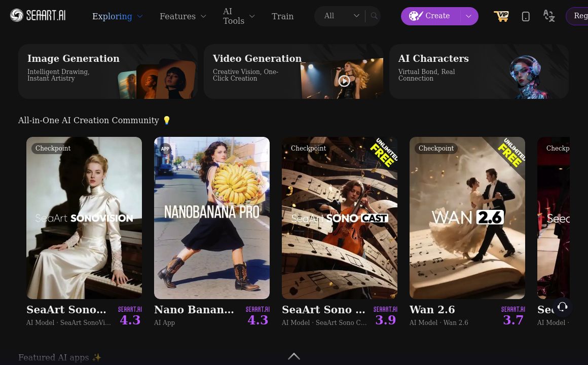Open the Image Generation card
Viewport: 588px width, 365px height.
[108, 71]
